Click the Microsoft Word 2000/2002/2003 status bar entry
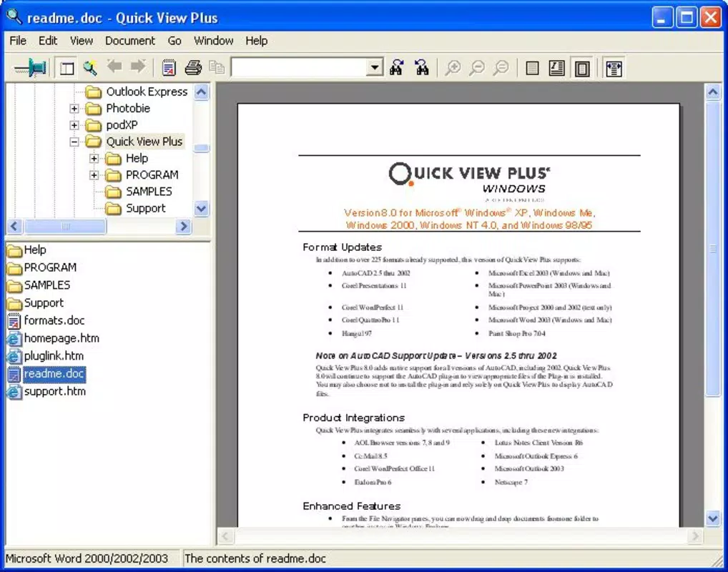728x572 pixels. (87, 558)
